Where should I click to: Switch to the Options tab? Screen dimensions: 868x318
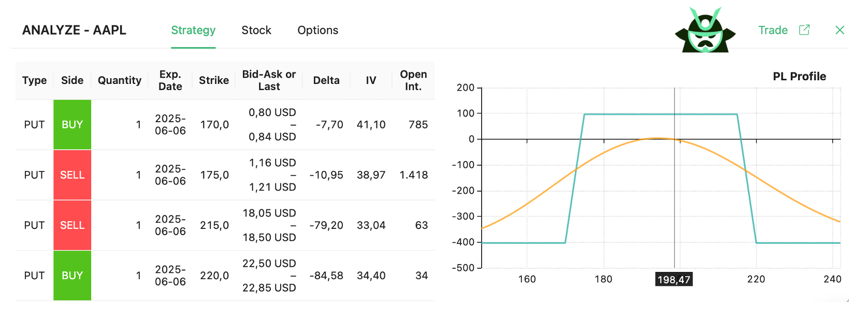coord(317,30)
